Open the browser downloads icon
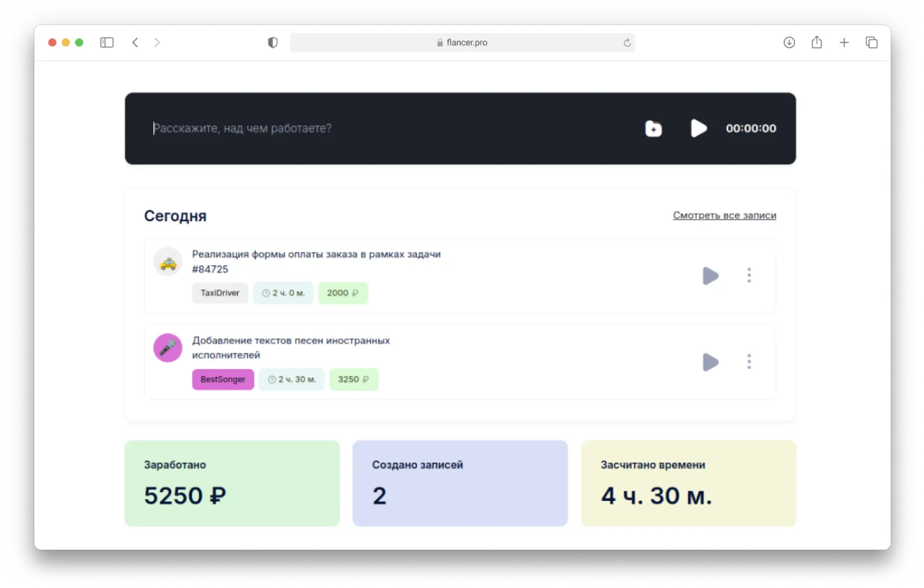Viewport: 924px width, 588px height. (789, 42)
